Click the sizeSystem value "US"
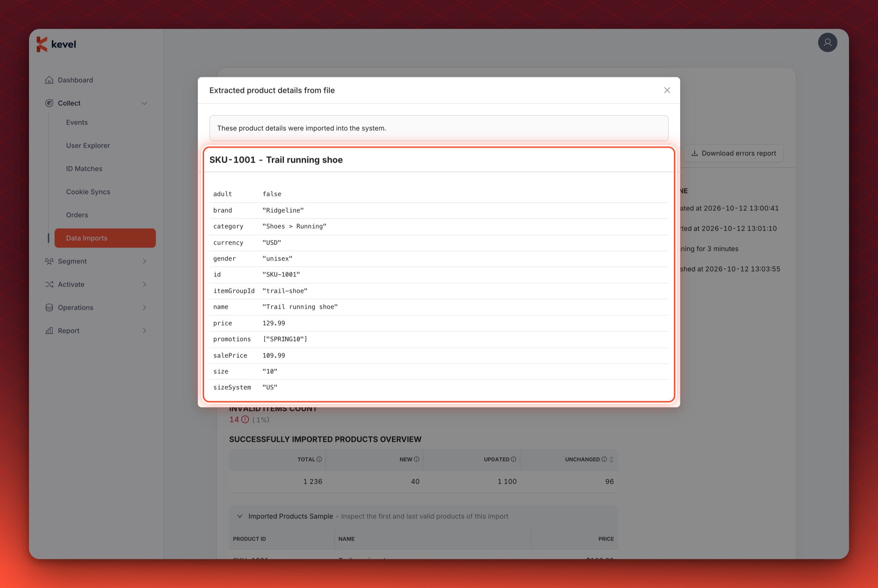Viewport: 878px width, 588px height. click(270, 387)
